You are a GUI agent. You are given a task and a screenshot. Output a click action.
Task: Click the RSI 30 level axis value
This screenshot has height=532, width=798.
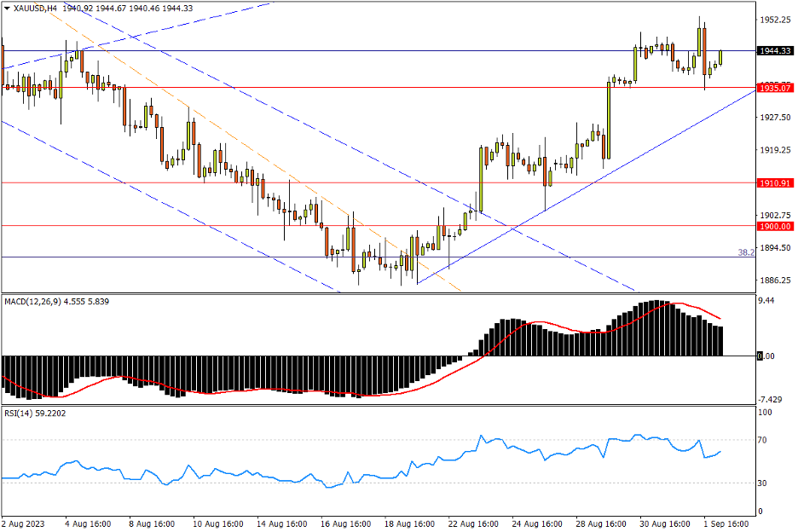[765, 483]
